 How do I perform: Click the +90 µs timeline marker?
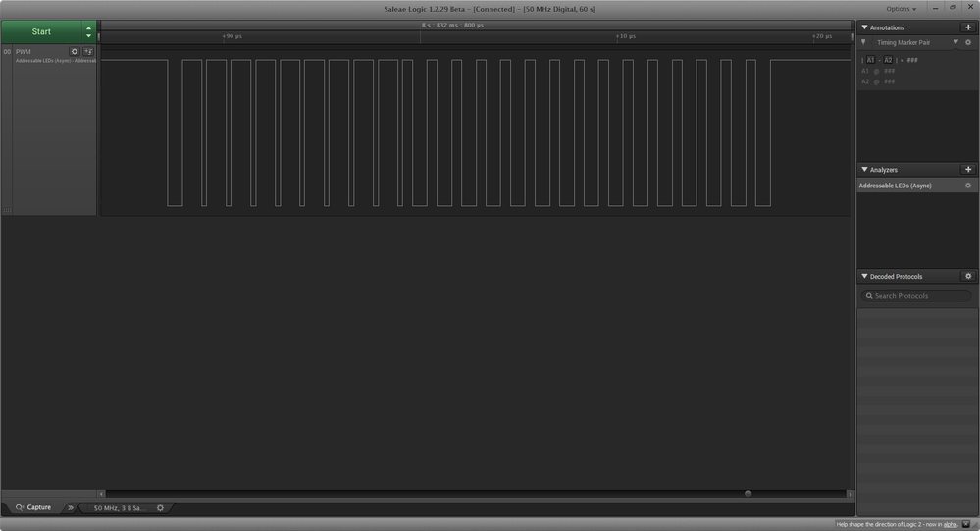click(232, 36)
